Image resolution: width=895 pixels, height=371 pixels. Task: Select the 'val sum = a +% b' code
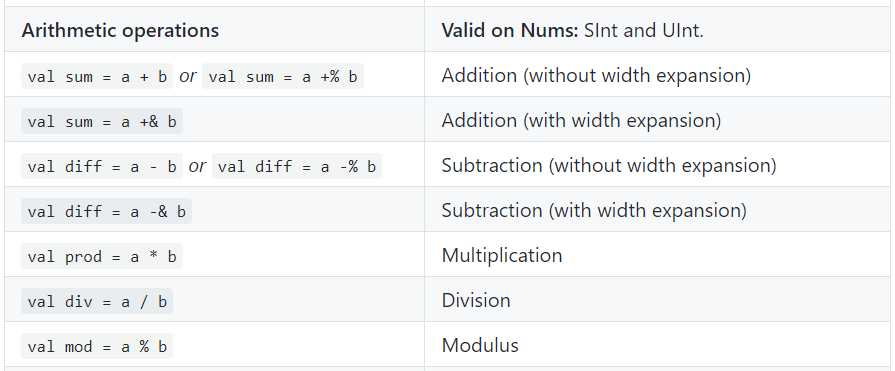(283, 76)
